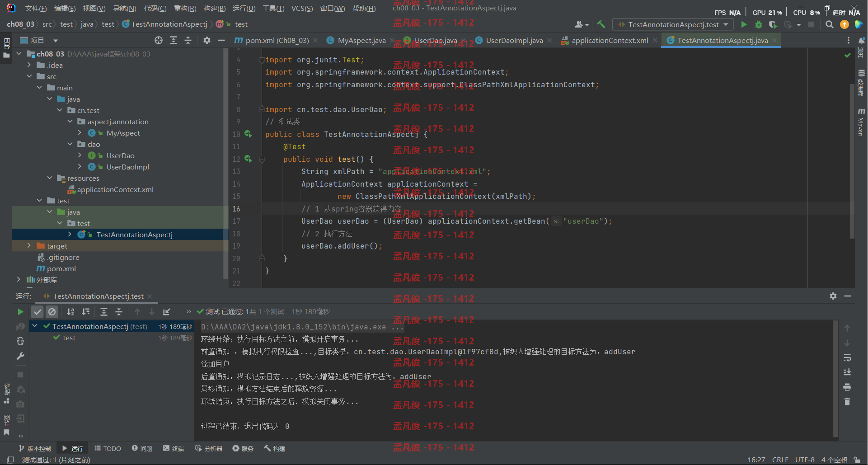Switch to applicationContext.xml editor tab
The width and height of the screenshot is (868, 465).
[x=610, y=41]
